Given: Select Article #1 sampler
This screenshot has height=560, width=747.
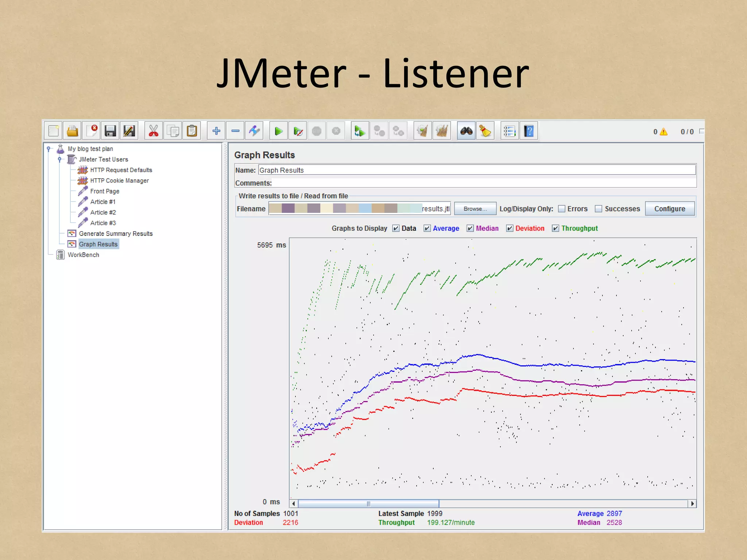Looking at the screenshot, I should pyautogui.click(x=103, y=202).
